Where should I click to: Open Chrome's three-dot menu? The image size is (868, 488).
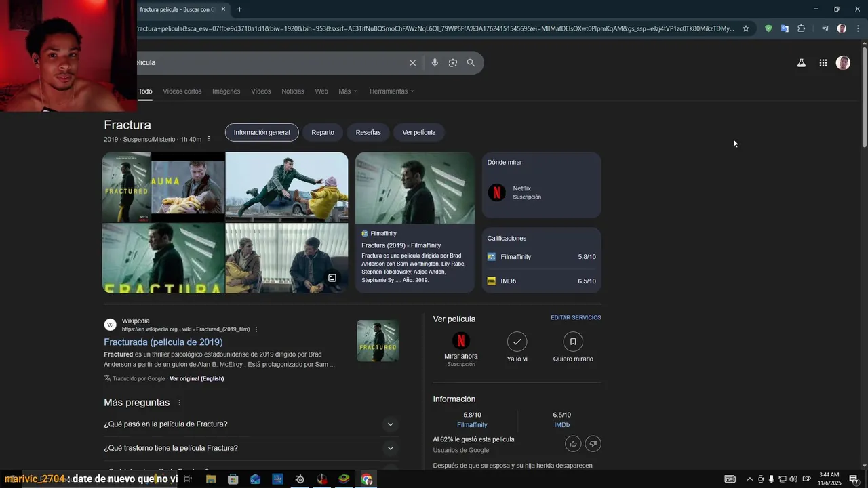(858, 28)
